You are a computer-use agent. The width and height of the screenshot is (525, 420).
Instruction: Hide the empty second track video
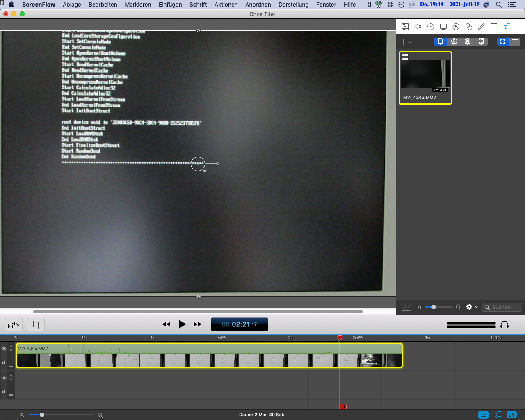4,378
